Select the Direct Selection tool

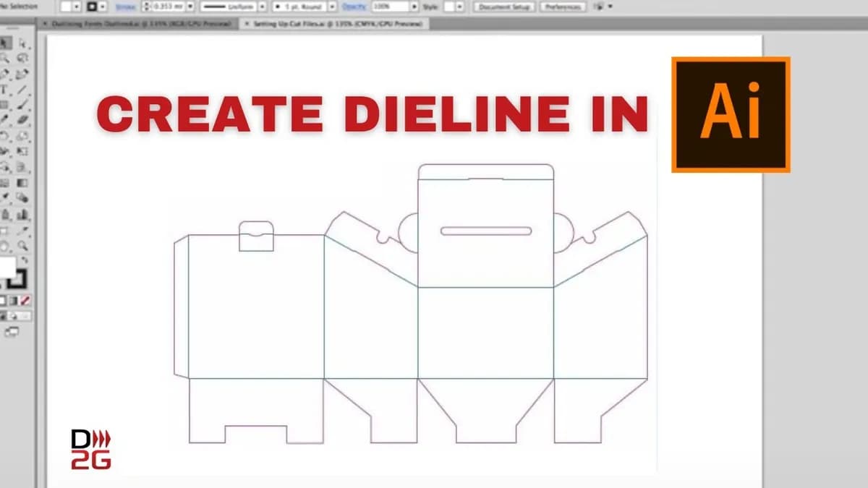[22, 43]
